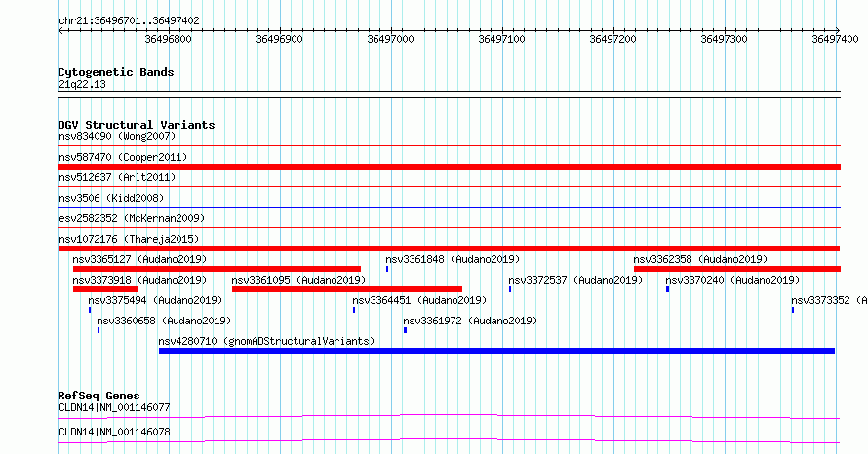Click the blue marker under nsv3361972
This screenshot has height=454, width=868.
pyautogui.click(x=405, y=330)
